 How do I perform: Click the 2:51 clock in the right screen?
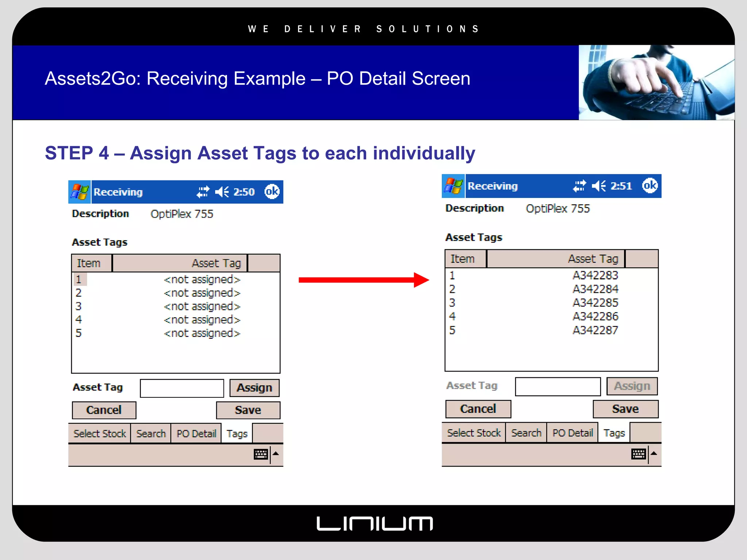621,186
